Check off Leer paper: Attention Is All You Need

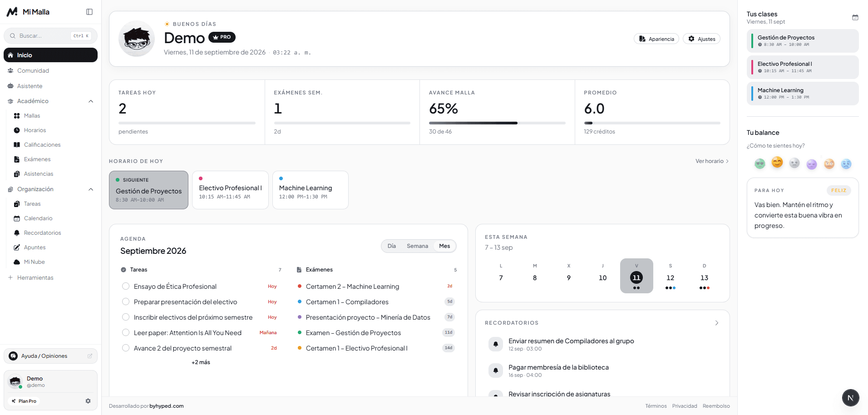[x=126, y=333]
